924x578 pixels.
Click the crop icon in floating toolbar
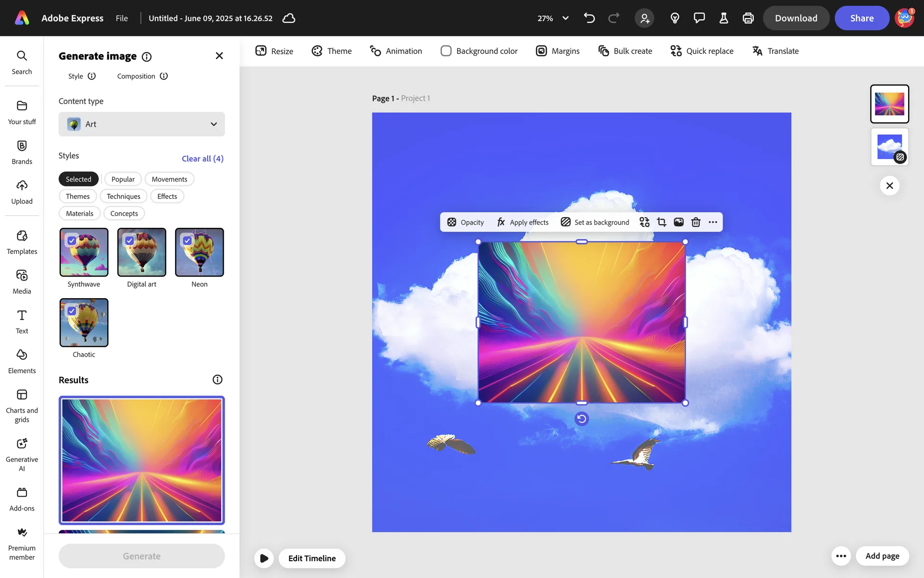click(661, 222)
